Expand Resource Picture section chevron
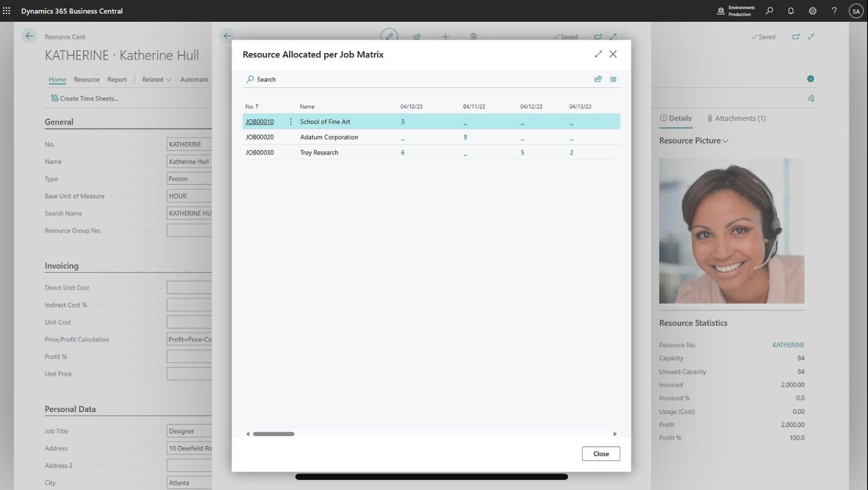 [x=725, y=141]
